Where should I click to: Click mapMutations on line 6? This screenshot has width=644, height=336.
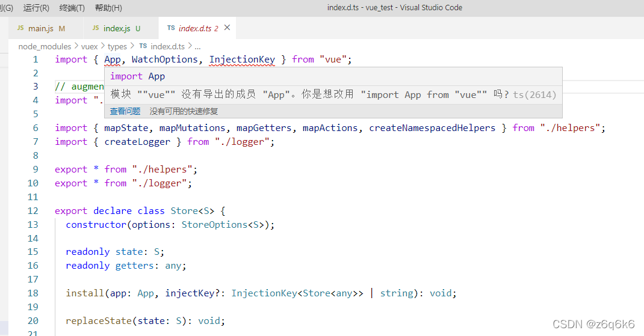(x=192, y=128)
